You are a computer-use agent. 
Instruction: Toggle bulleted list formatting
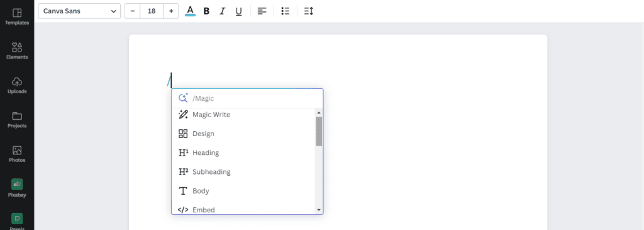click(285, 11)
